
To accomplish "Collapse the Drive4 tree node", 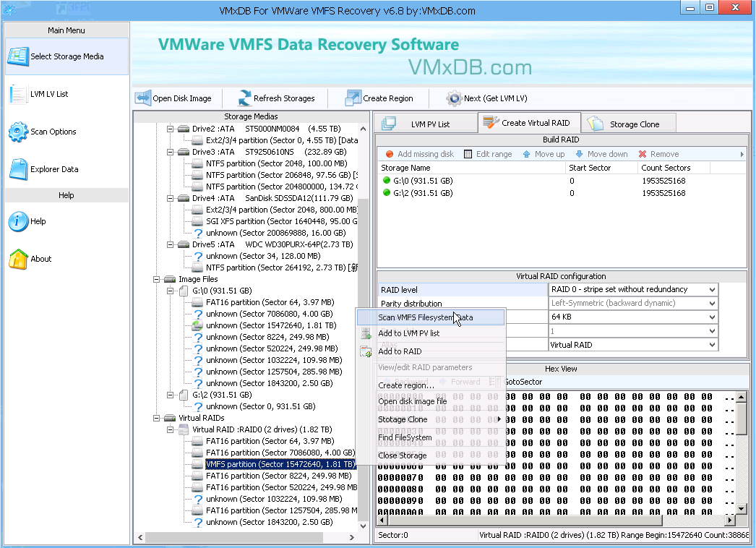I will coord(170,198).
